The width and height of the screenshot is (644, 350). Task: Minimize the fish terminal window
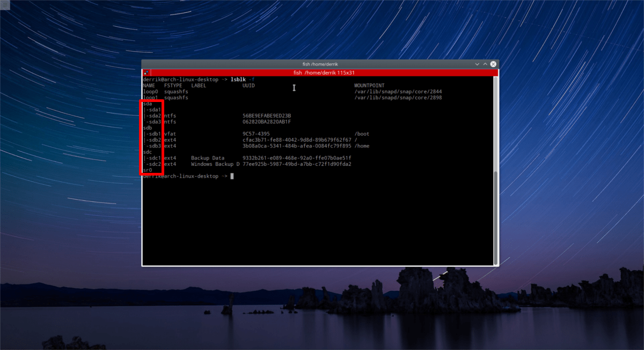(x=477, y=64)
